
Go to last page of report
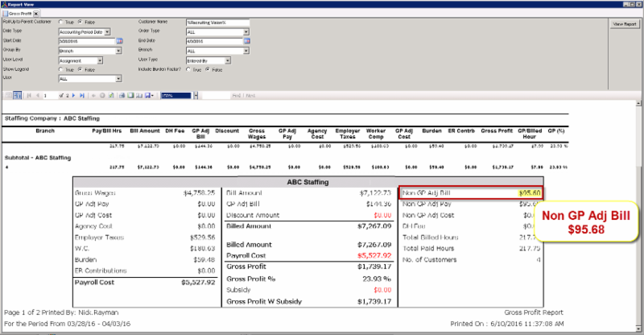pos(82,95)
